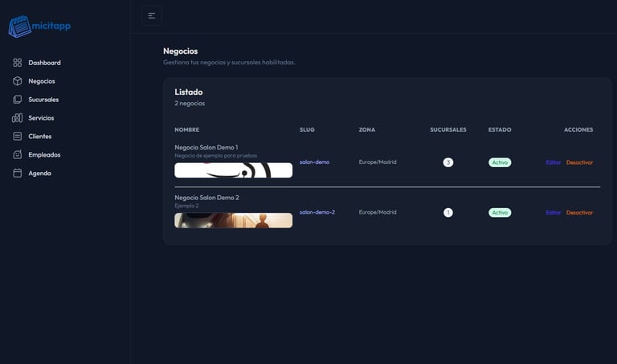This screenshot has width=617, height=364.
Task: Click the 'Negocio de ejemplo para pruebas' description
Action: pos(215,156)
